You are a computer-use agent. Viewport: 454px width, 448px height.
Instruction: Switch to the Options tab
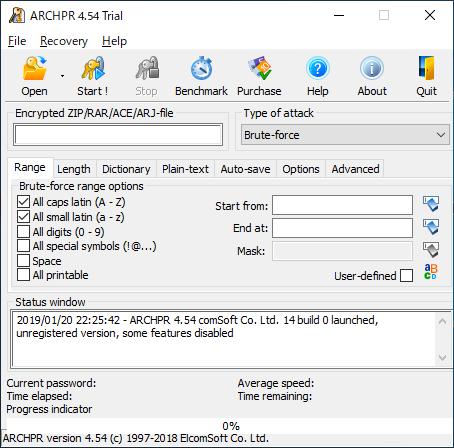301,169
